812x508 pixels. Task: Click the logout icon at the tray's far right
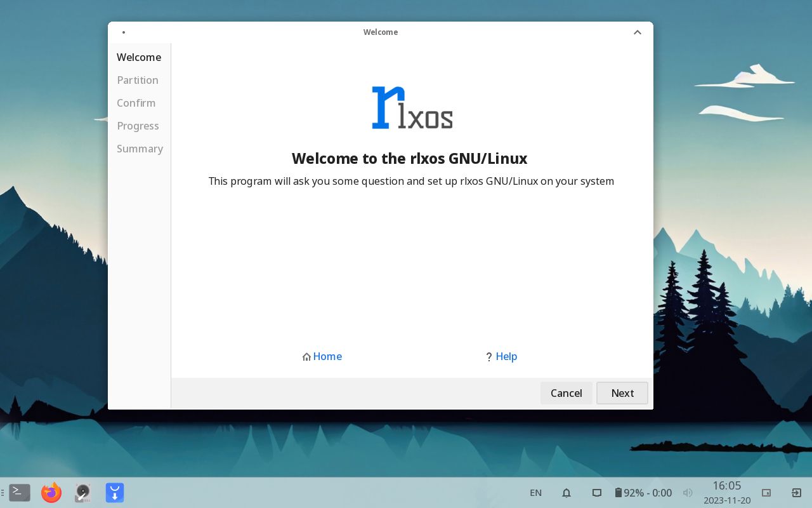click(x=797, y=493)
